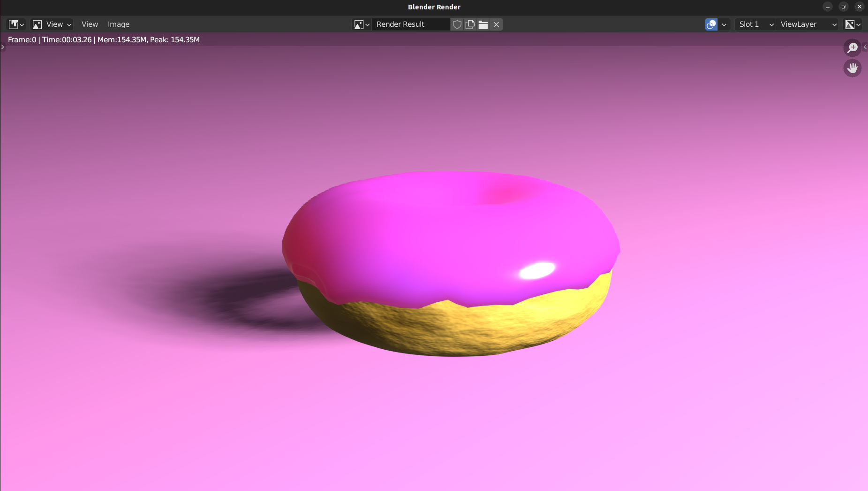Open the ViewLayer dropdown
The height and width of the screenshot is (491, 868).
click(x=808, y=24)
